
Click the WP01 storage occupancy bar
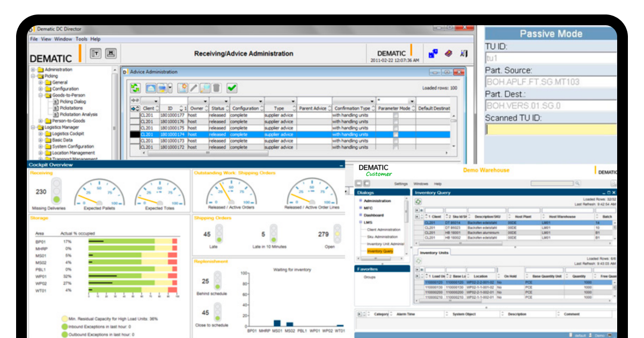click(133, 276)
